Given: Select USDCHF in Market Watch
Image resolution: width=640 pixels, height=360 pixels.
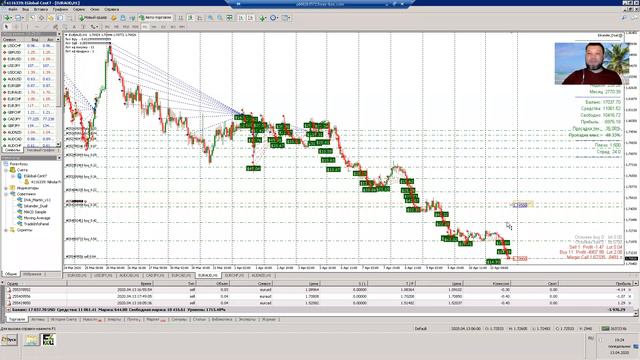Looking at the screenshot, I should (x=29, y=46).
